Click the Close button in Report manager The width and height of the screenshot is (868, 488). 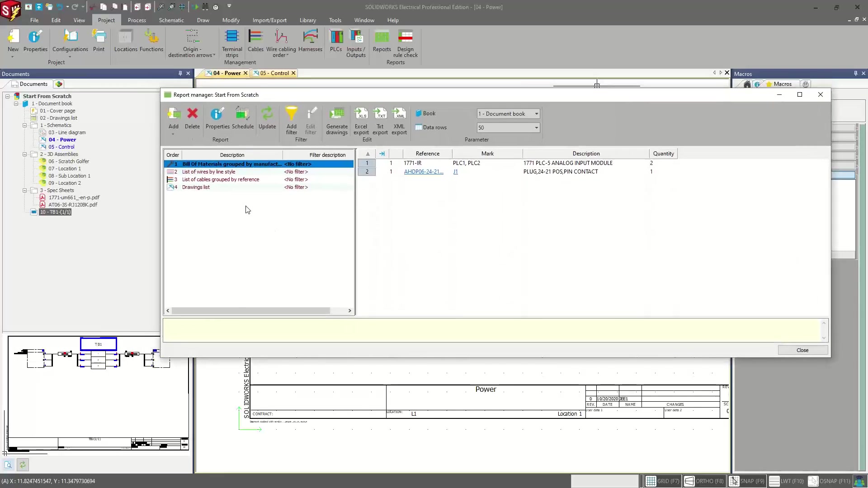click(802, 350)
